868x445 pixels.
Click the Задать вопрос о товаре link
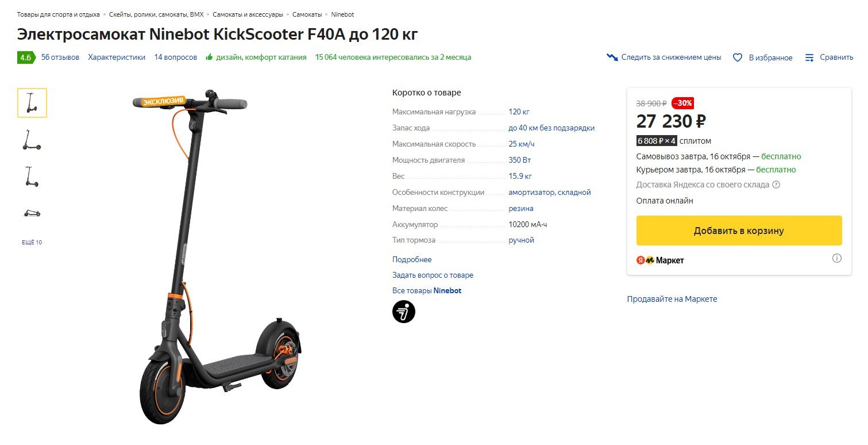[433, 275]
